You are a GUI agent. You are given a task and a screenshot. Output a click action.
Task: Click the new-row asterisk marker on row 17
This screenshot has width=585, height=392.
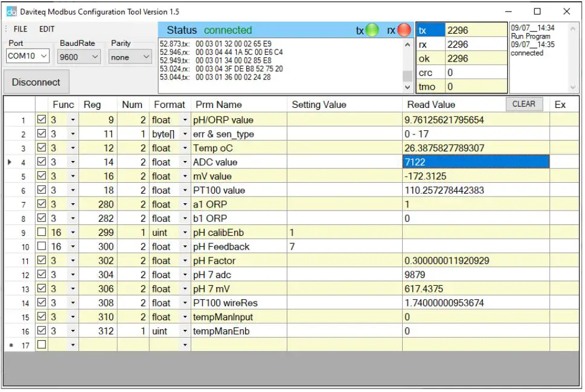point(9,345)
